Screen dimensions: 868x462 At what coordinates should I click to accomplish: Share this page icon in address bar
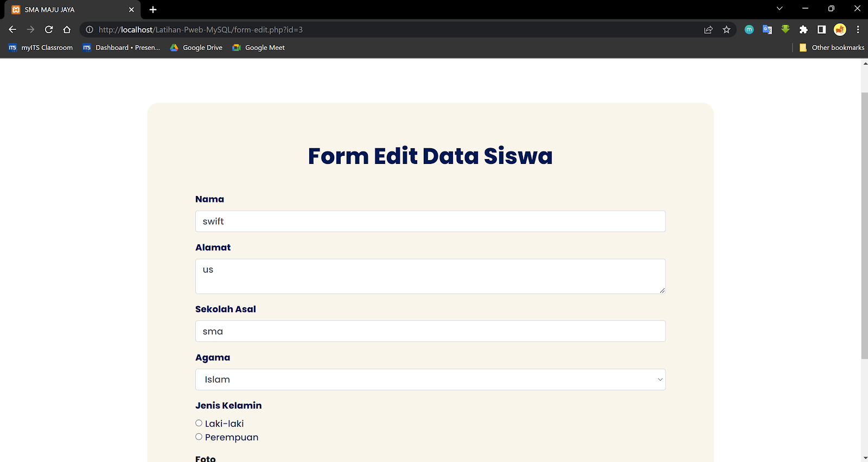point(709,30)
